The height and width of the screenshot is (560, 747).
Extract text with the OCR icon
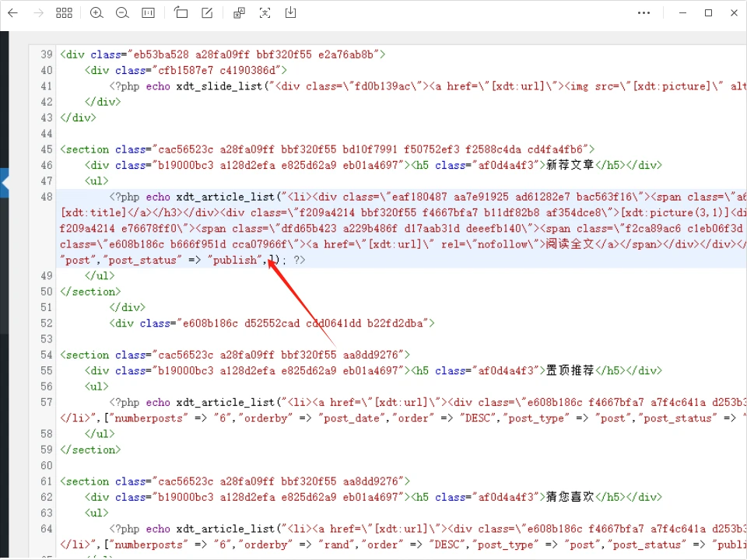click(265, 12)
